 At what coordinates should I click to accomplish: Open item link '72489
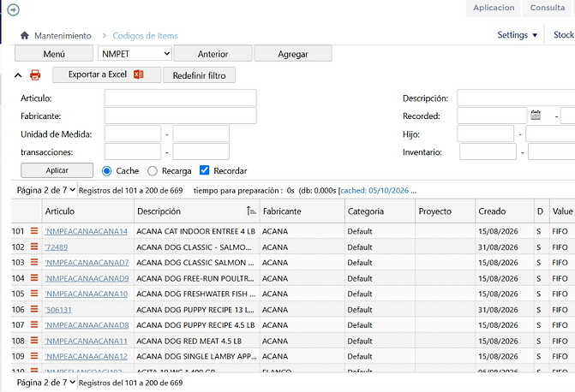pos(56,247)
